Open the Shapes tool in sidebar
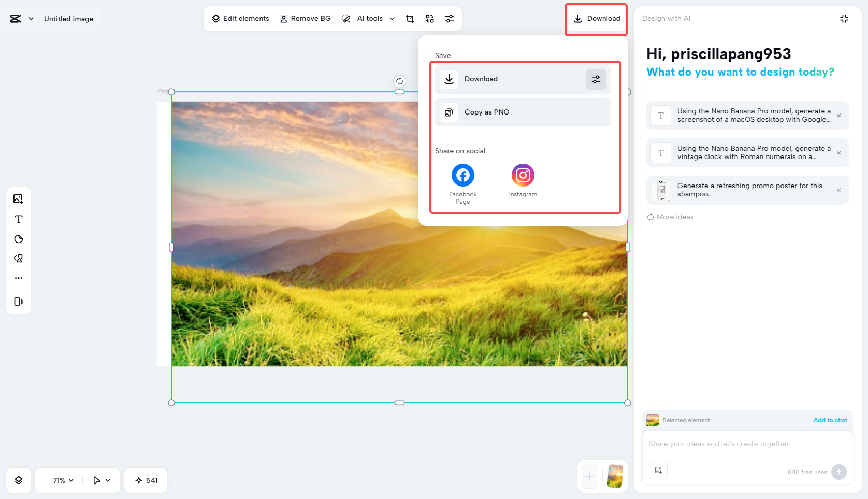Screen dimensions: 868x499 (19, 239)
